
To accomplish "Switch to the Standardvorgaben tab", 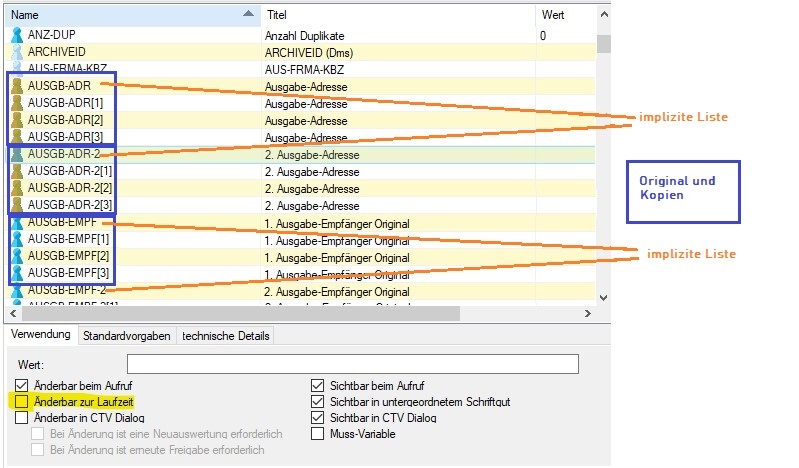I will pyautogui.click(x=126, y=336).
